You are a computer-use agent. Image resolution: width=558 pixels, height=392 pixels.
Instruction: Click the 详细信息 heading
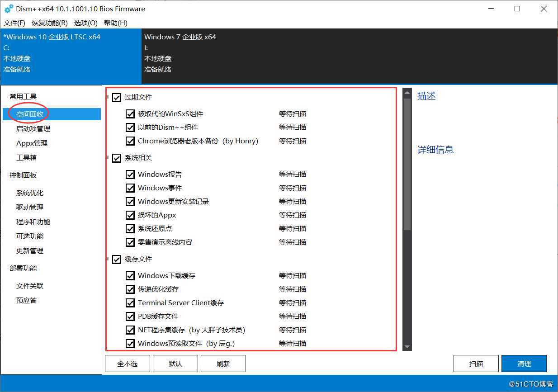click(435, 150)
